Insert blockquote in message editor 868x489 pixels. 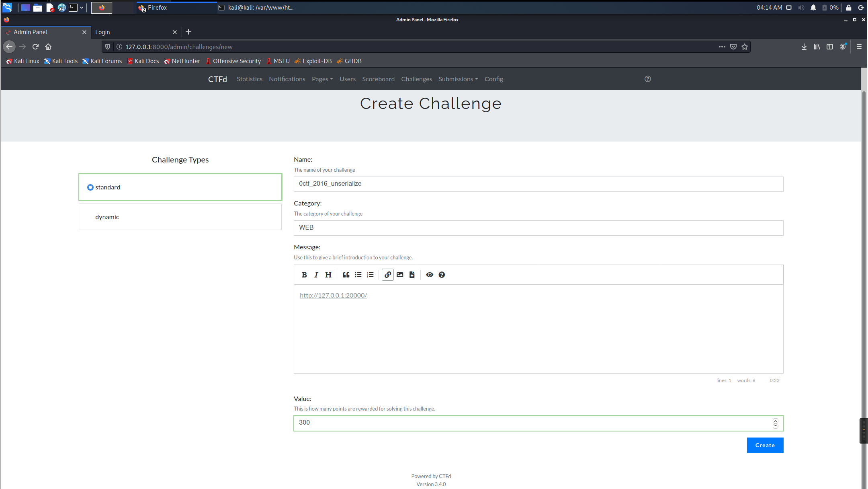(346, 275)
